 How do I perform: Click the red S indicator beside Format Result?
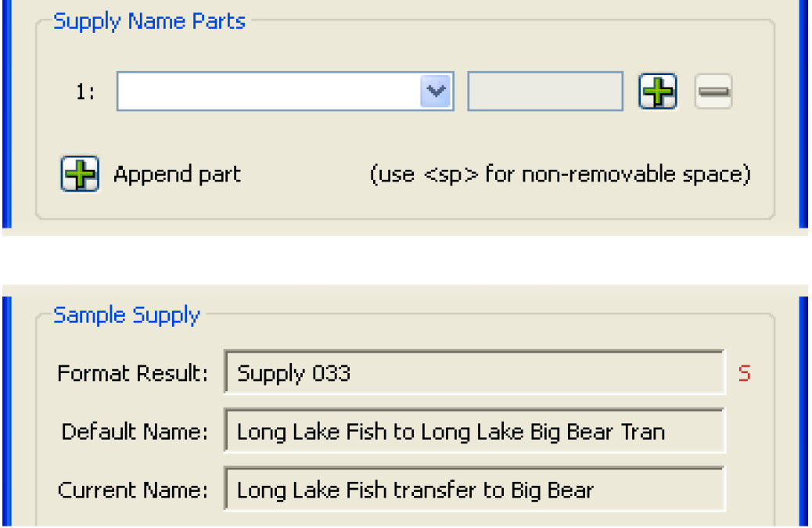click(744, 373)
